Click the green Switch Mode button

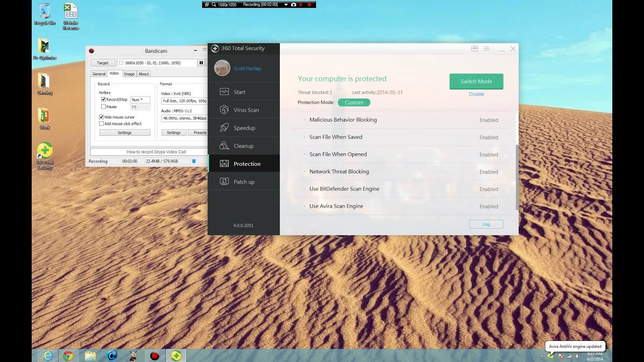[476, 81]
